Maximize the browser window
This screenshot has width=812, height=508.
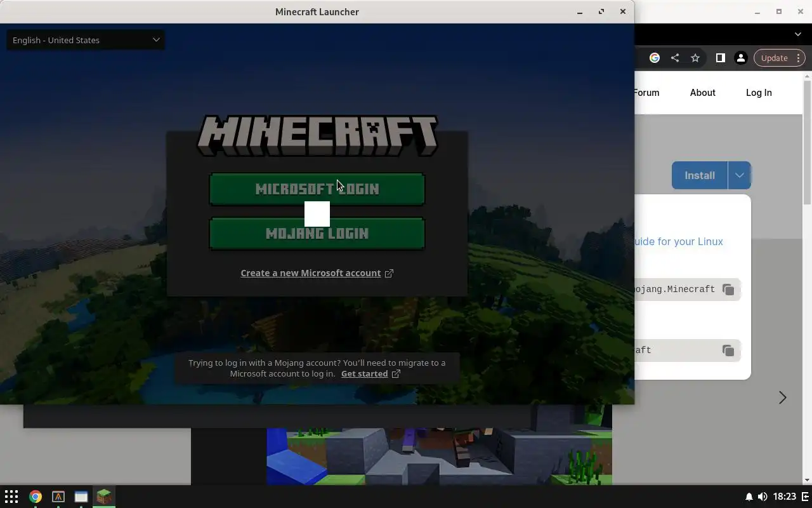click(779, 12)
